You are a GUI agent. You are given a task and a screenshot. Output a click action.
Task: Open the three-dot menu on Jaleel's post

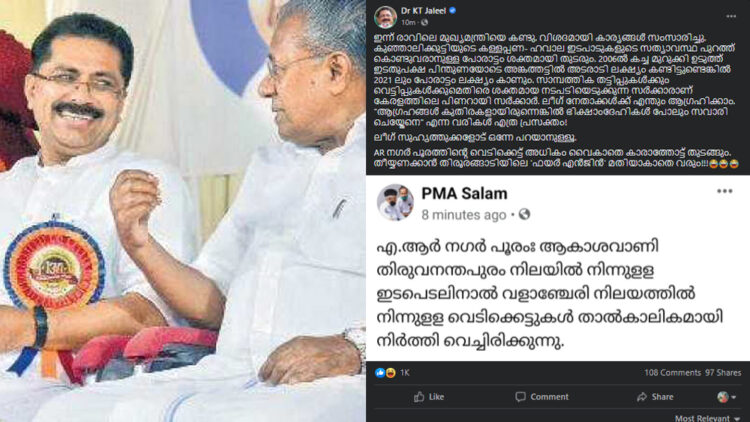pyautogui.click(x=731, y=16)
